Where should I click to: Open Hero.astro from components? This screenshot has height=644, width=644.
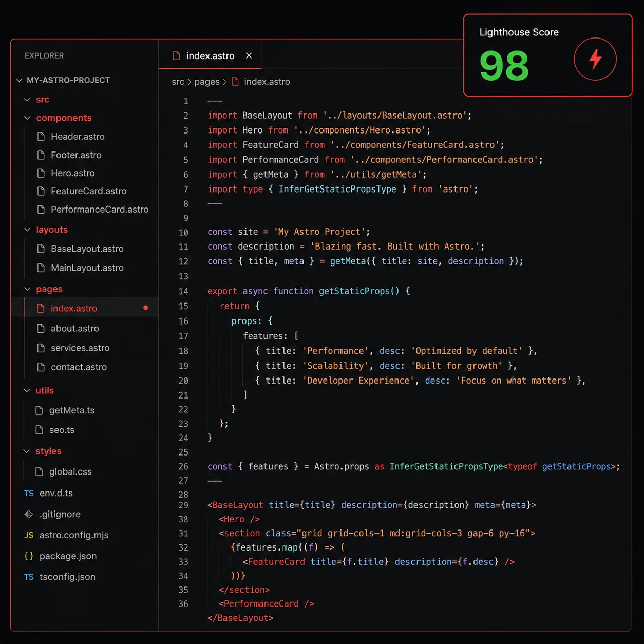pos(73,173)
